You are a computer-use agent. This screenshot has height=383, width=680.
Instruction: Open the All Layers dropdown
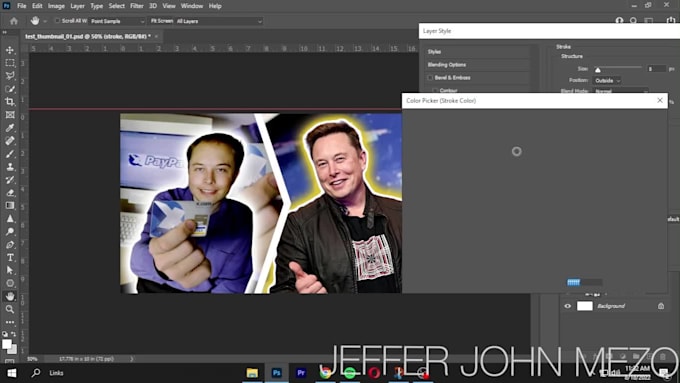tap(219, 21)
